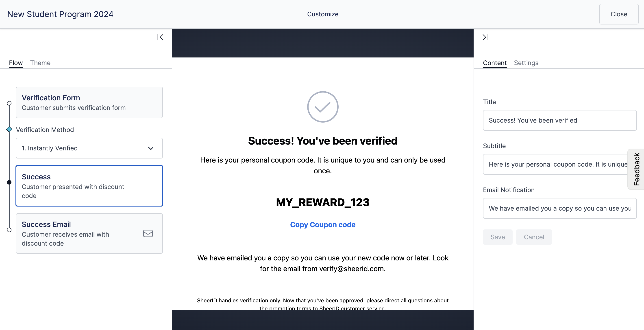This screenshot has width=644, height=330.
Task: Click the checkmark verification success icon
Action: 323,106
